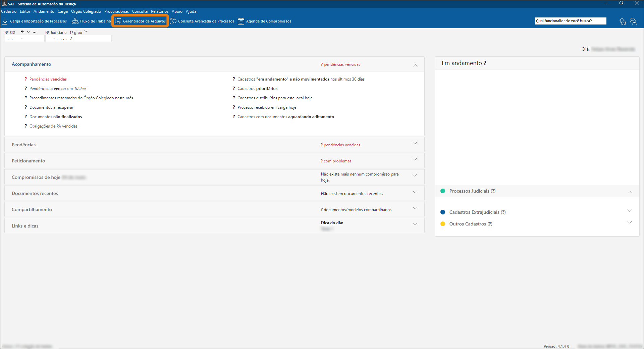Image resolution: width=644 pixels, height=349 pixels.
Task: Open Fluxo de Trabalho
Action: [91, 21]
